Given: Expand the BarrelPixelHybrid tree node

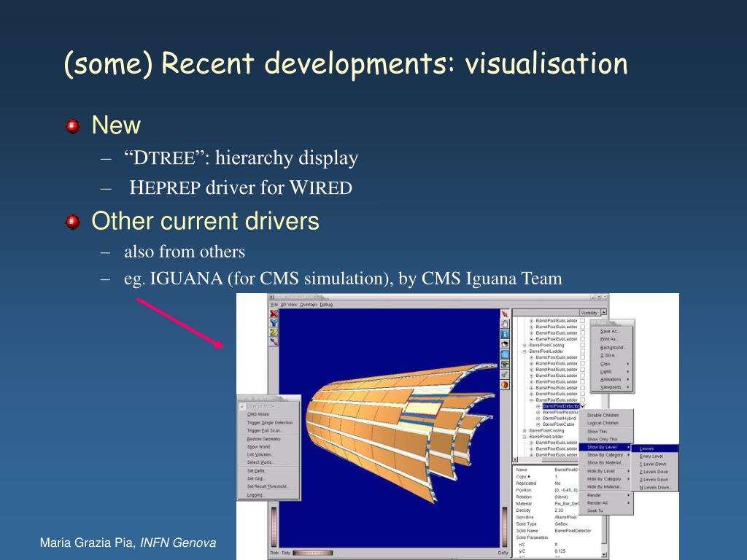Looking at the screenshot, I should 538,419.
